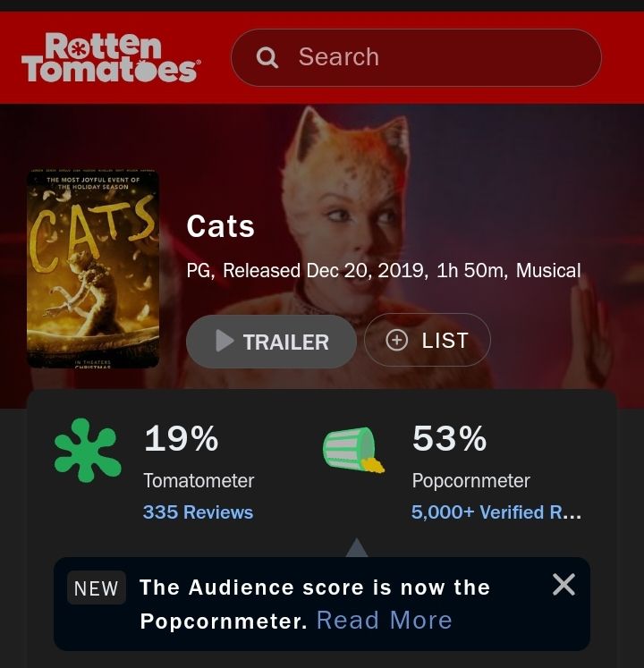Open the Cats movie poster thumbnail
644x668 pixels.
(93, 268)
